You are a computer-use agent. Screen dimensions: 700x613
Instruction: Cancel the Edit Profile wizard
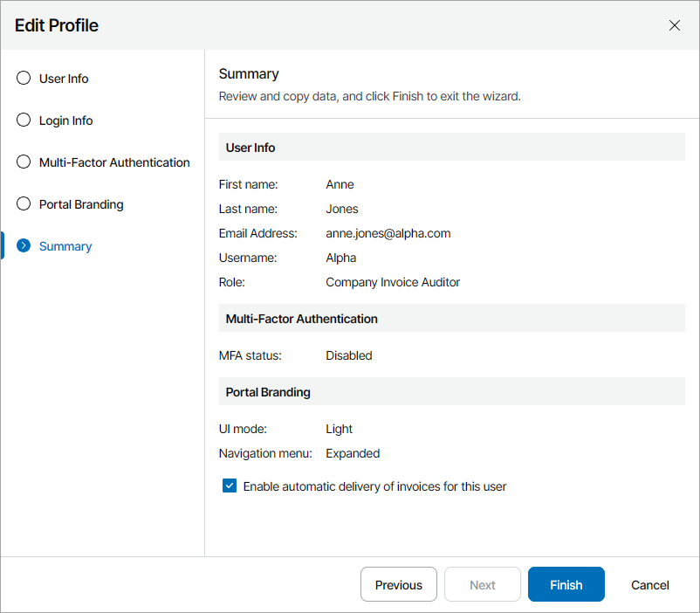tap(650, 585)
